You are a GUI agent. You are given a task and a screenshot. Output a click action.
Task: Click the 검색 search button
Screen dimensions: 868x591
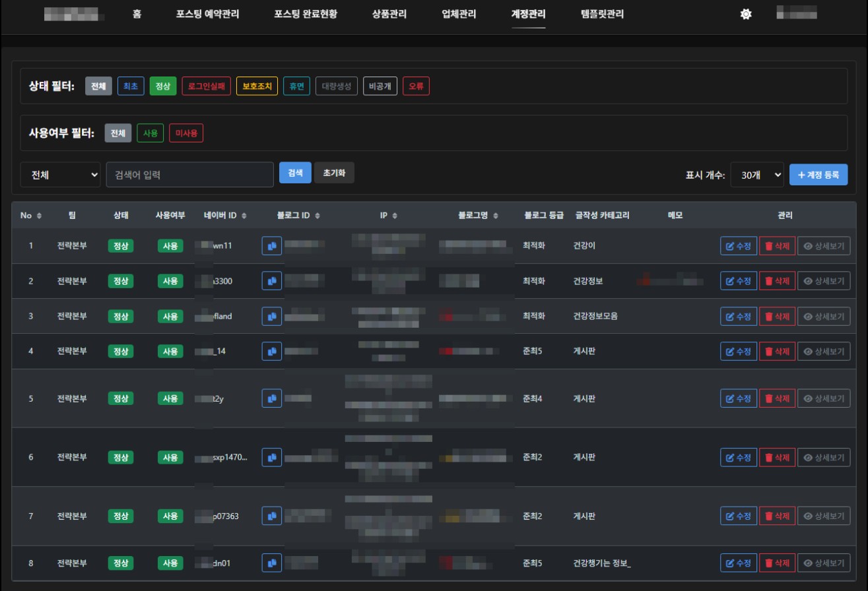pos(295,173)
